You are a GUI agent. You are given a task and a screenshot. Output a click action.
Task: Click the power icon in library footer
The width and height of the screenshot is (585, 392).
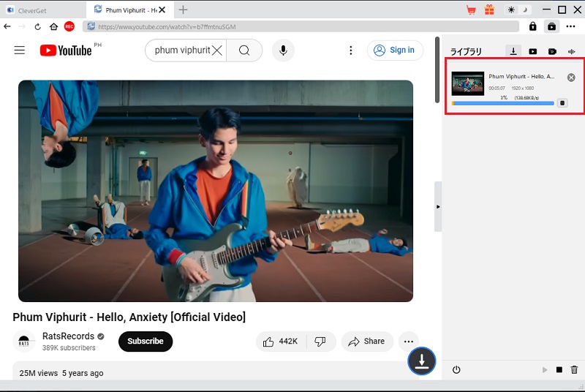(456, 369)
